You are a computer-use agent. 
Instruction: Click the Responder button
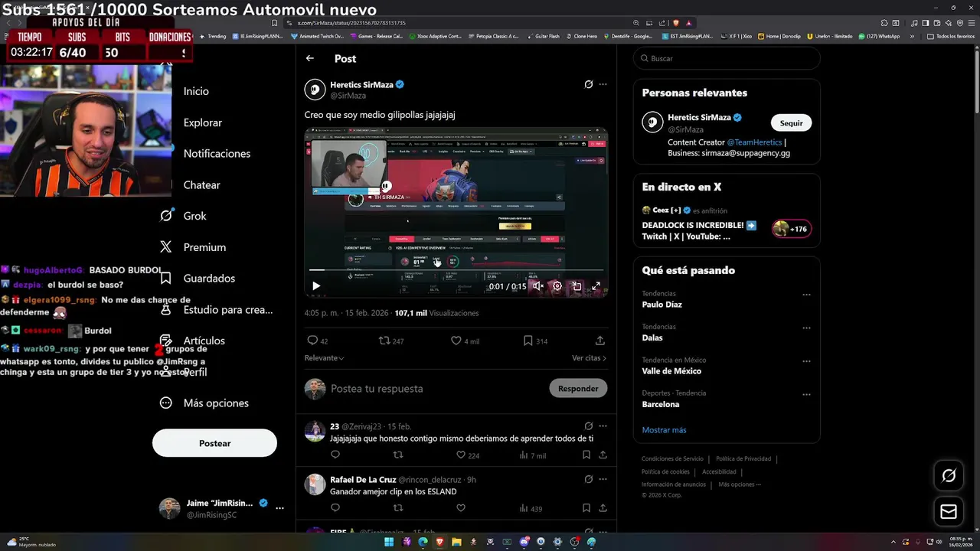[x=578, y=389]
